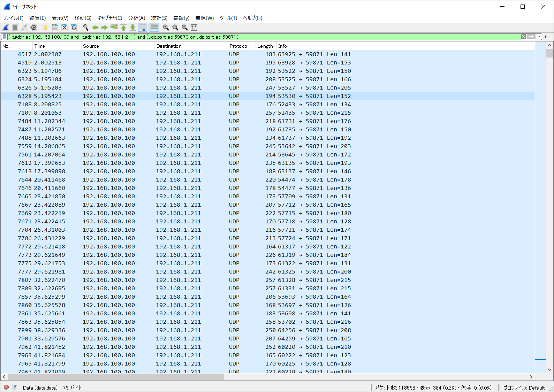Open recent display filter dropdown
The width and height of the screenshot is (554, 392).
pos(539,37)
